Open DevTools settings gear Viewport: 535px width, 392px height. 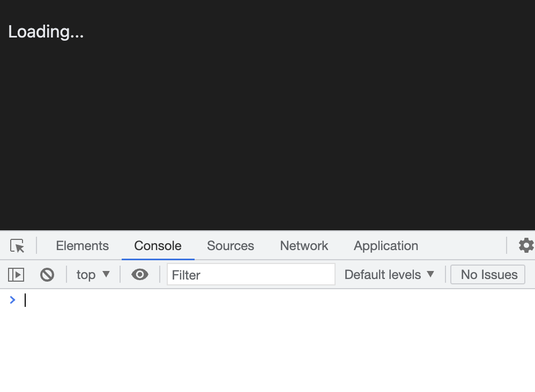tap(526, 245)
